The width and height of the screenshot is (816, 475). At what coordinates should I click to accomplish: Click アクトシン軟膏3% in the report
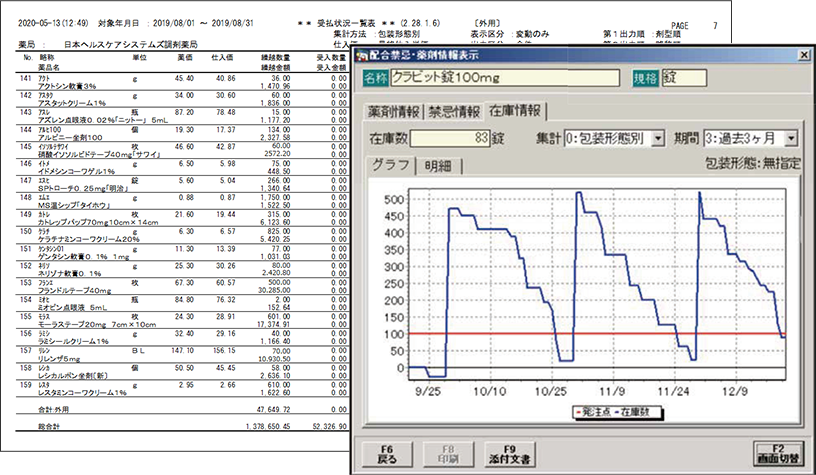point(67,86)
